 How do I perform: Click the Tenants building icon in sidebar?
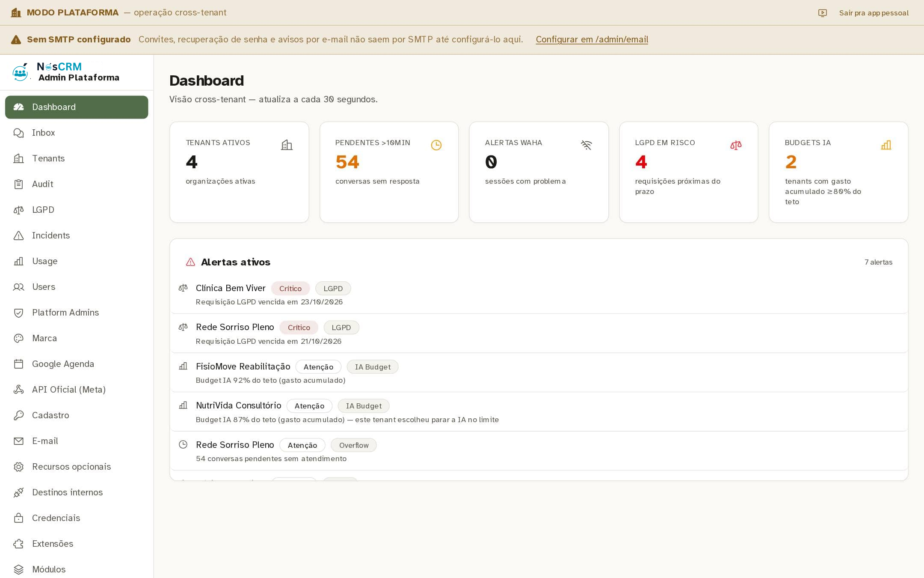point(18,158)
